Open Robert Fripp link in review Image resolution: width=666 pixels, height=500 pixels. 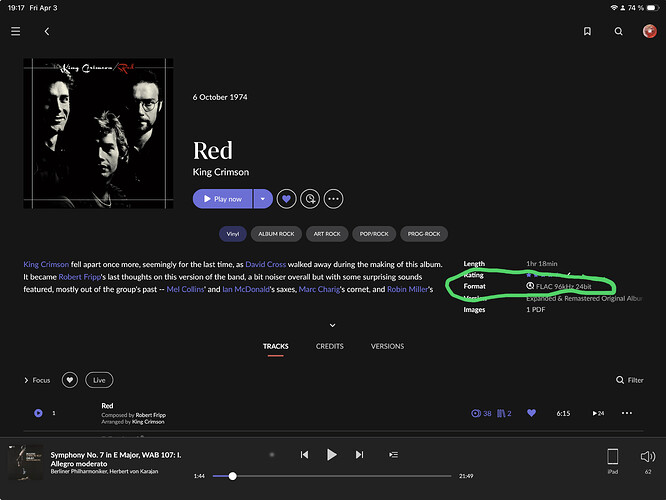[x=79, y=277]
